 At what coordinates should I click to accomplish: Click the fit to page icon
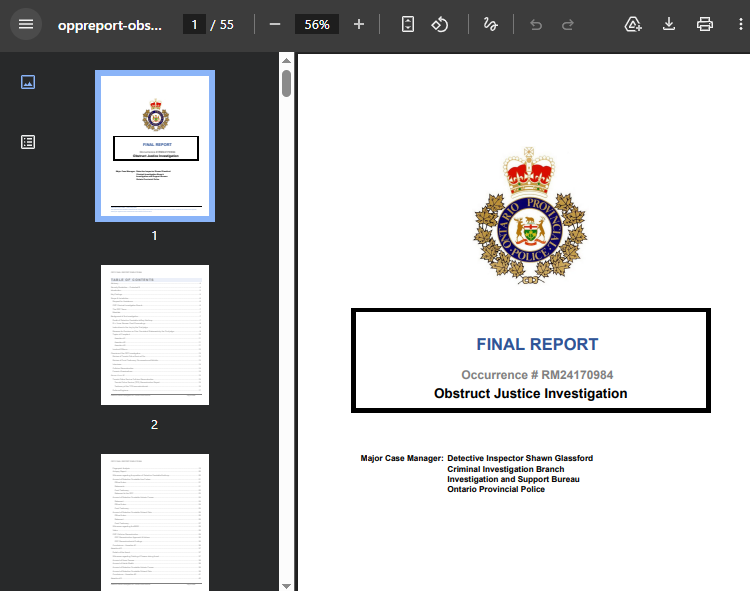pyautogui.click(x=408, y=24)
